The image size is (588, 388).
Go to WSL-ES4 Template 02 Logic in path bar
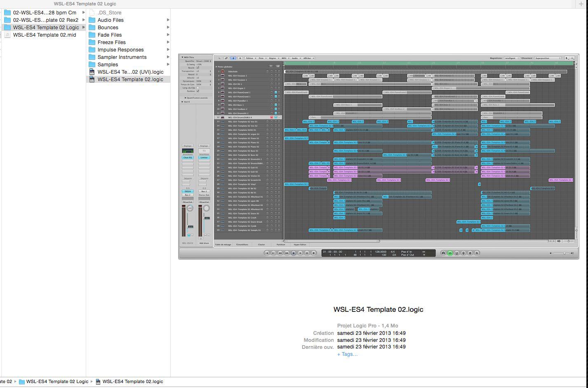point(54,381)
